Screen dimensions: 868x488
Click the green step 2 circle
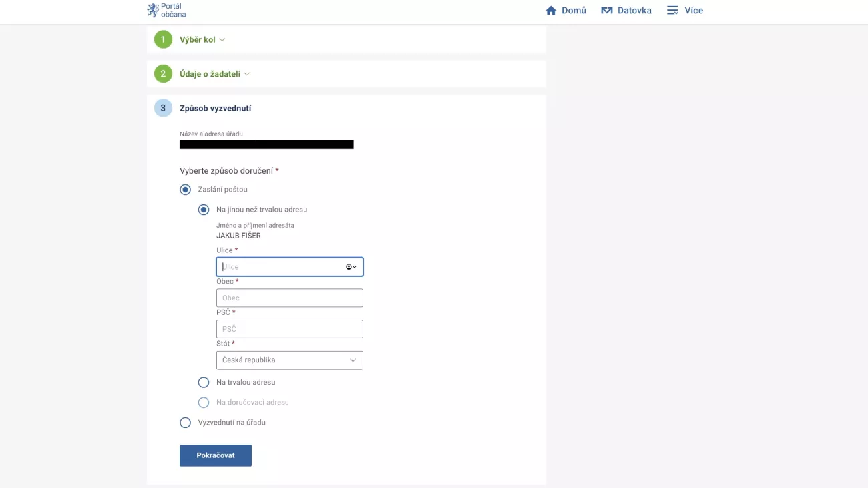coord(163,74)
